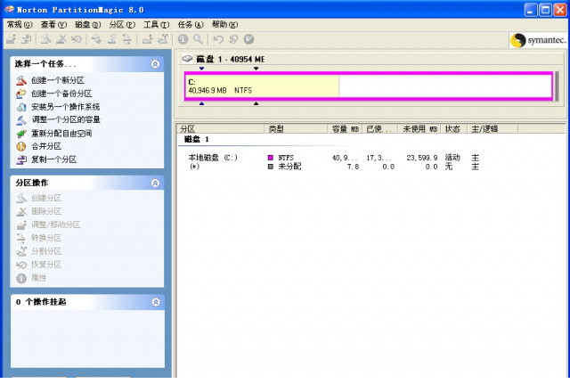Click the undelete partition toolbar icon

[77, 39]
